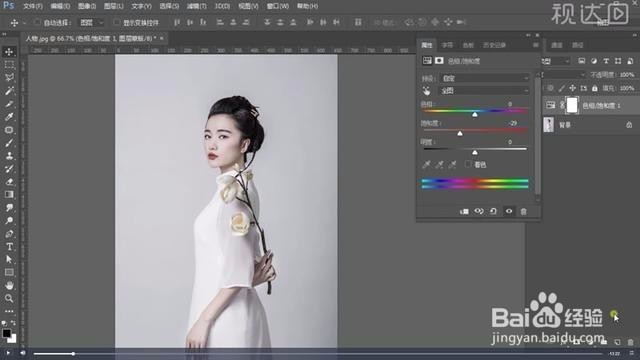Click the Background layer thumbnail
This screenshot has height=360, width=640.
click(549, 125)
